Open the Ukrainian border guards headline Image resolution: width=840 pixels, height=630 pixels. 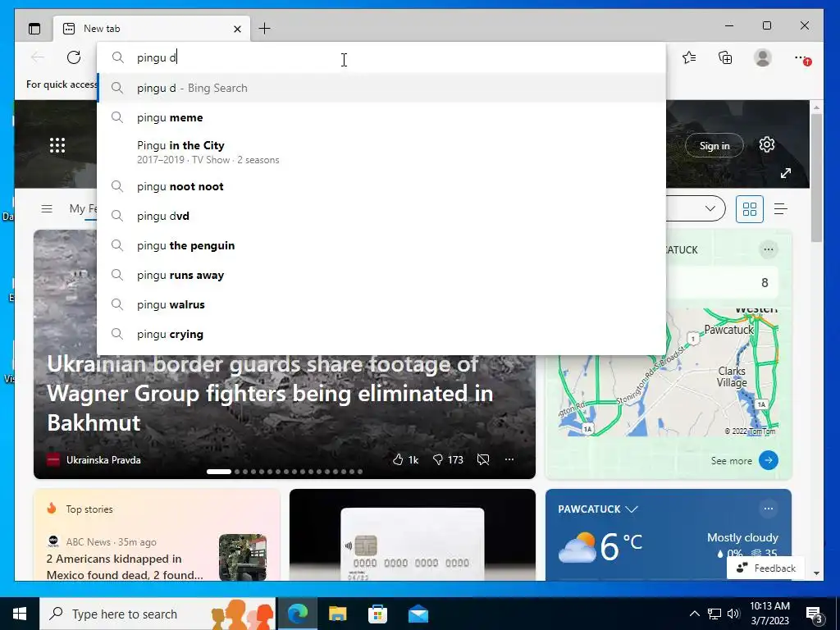[x=270, y=393]
